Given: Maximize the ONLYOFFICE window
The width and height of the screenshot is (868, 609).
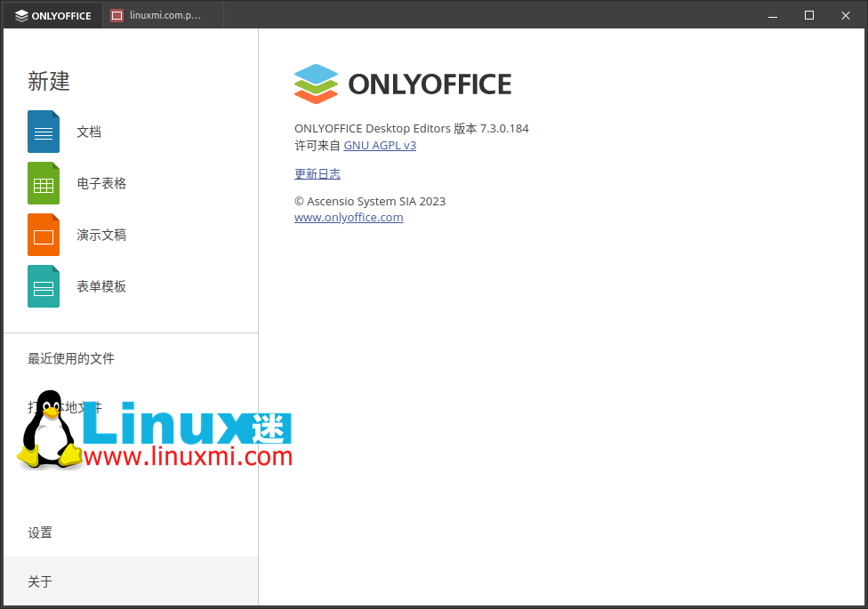Looking at the screenshot, I should pos(808,15).
